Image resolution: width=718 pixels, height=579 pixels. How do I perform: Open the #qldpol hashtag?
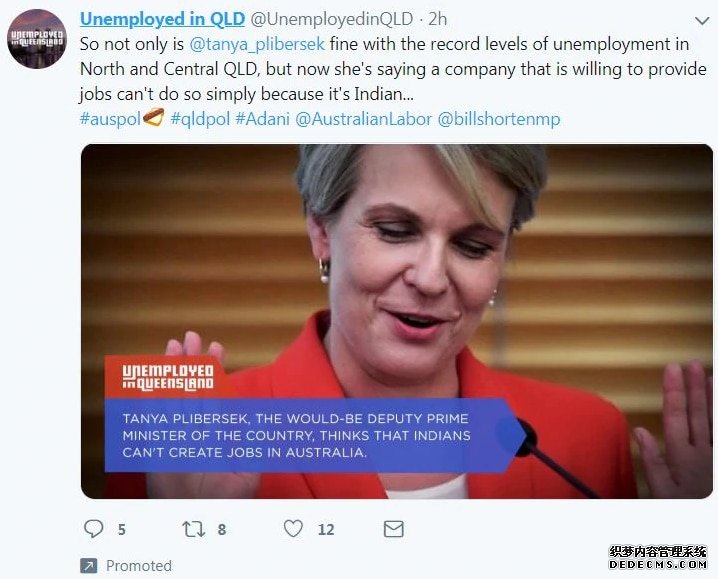click(200, 119)
